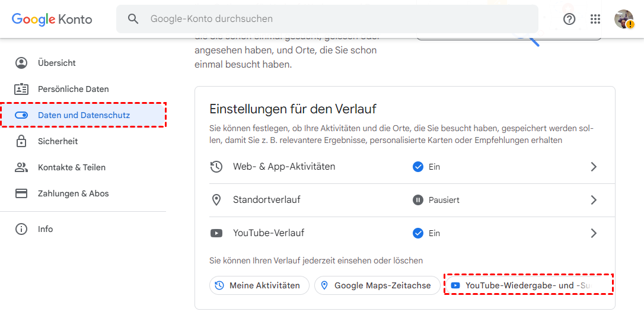The height and width of the screenshot is (318, 644).
Task: Expand YouTube-Verlauf chevron arrow
Action: coord(594,233)
